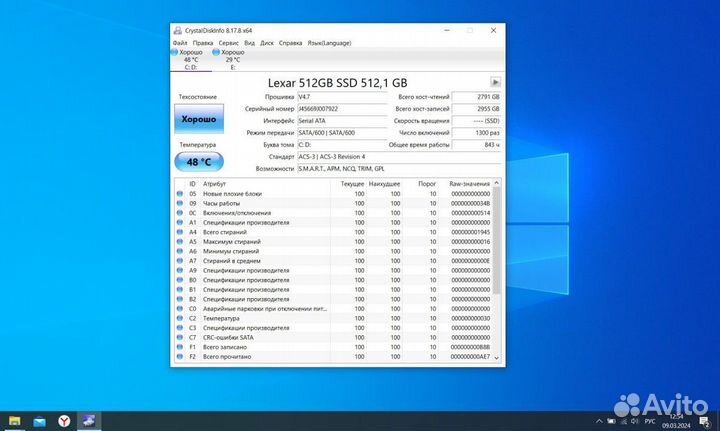
Task: Click the РУС input language indicator
Action: pyautogui.click(x=650, y=421)
